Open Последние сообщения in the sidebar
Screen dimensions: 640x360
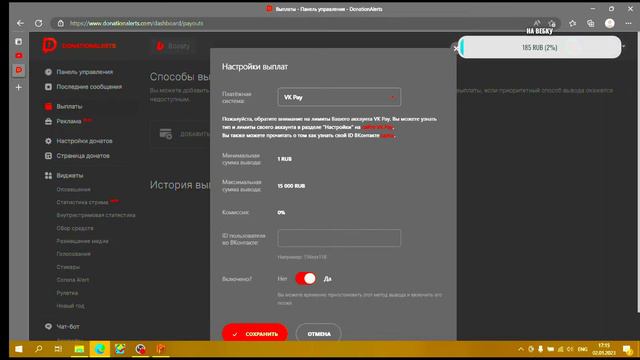click(89, 87)
